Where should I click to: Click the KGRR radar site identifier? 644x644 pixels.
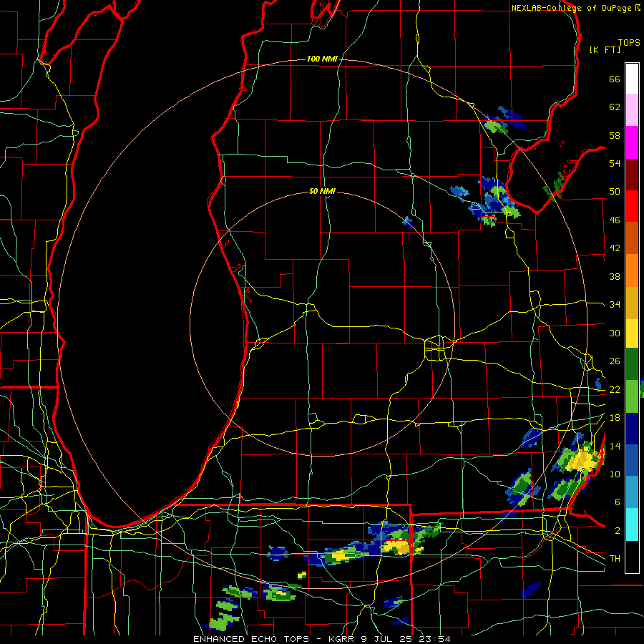tap(343, 639)
